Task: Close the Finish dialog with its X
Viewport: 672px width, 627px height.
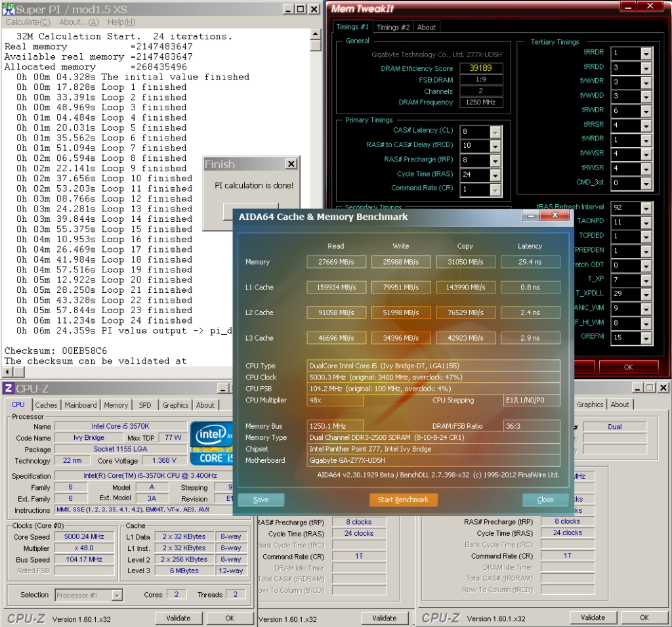Action: coord(291,164)
